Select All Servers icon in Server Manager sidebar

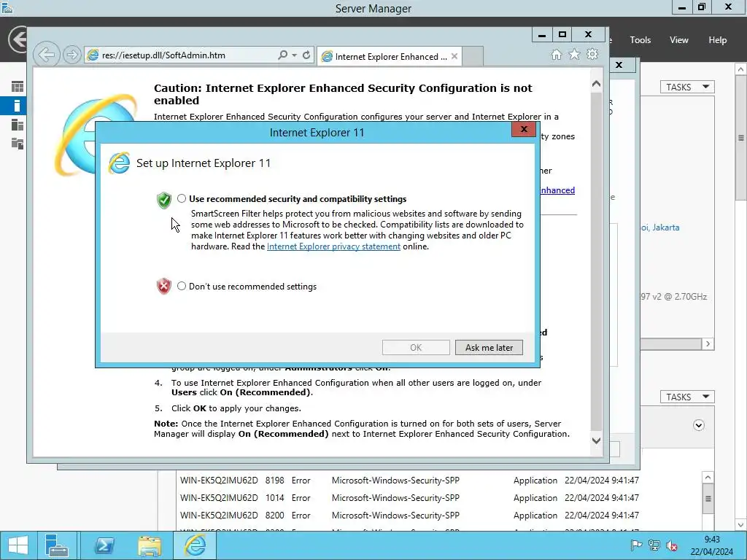point(18,125)
